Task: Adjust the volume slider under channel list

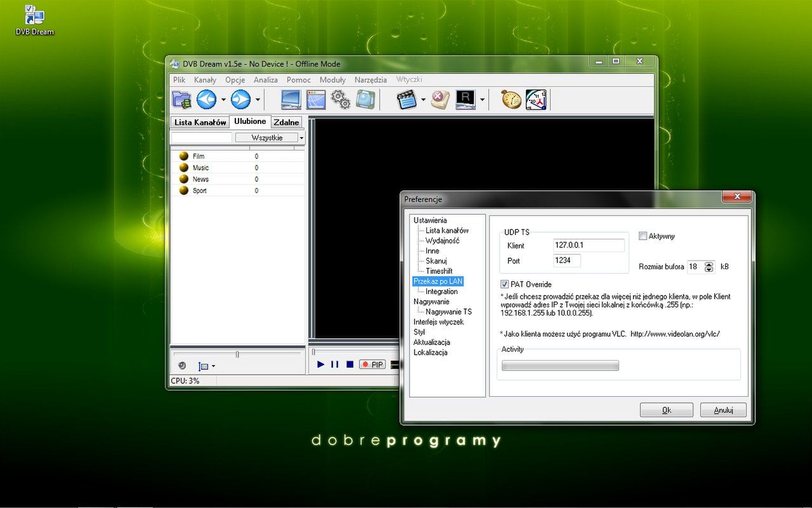Action: 237,354
